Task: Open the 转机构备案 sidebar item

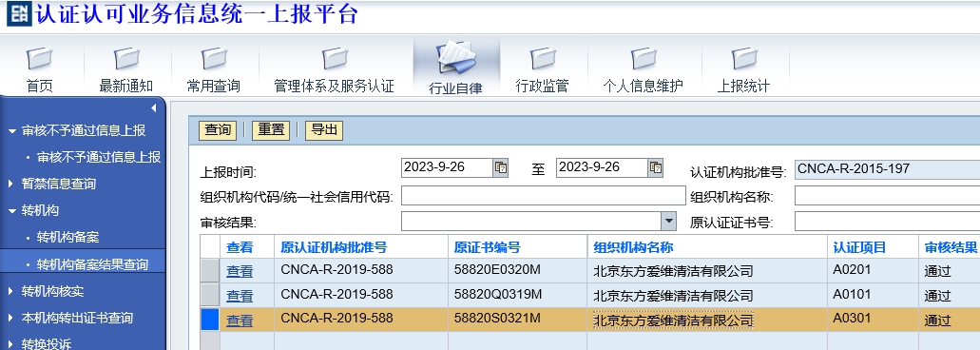Action: (x=67, y=238)
